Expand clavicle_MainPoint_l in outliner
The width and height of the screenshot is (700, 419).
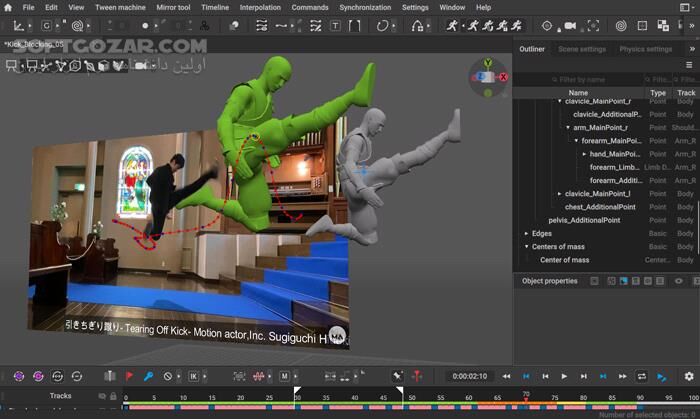point(560,193)
